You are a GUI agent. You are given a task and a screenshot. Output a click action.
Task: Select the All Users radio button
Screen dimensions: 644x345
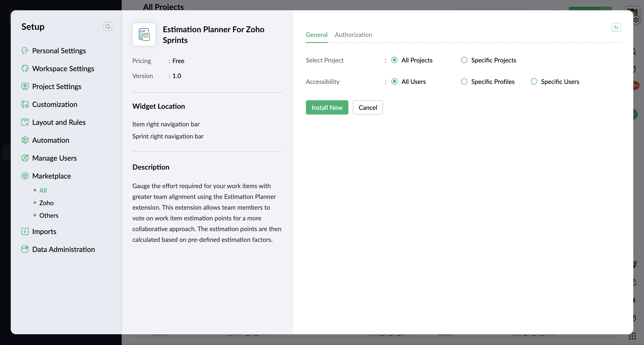coord(394,82)
